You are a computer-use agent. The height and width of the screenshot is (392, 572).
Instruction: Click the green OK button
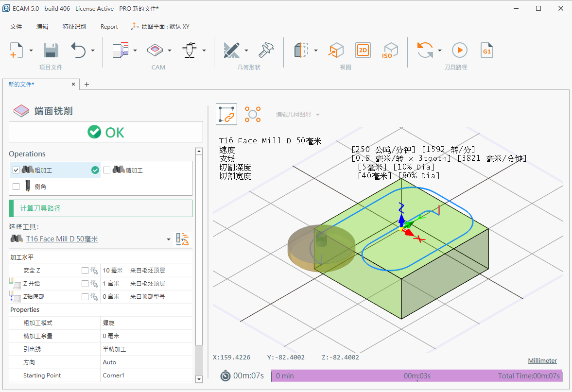[106, 132]
